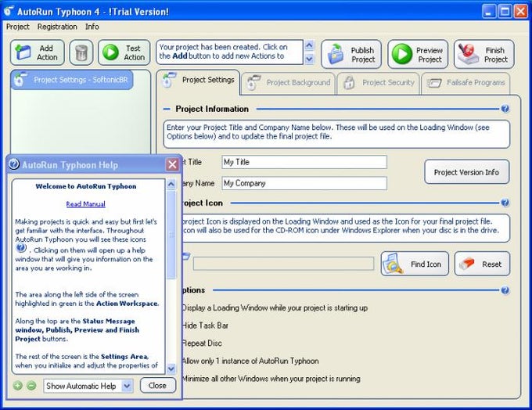
Task: Click 'Allow only 1 instance' option text
Action: click(250, 361)
